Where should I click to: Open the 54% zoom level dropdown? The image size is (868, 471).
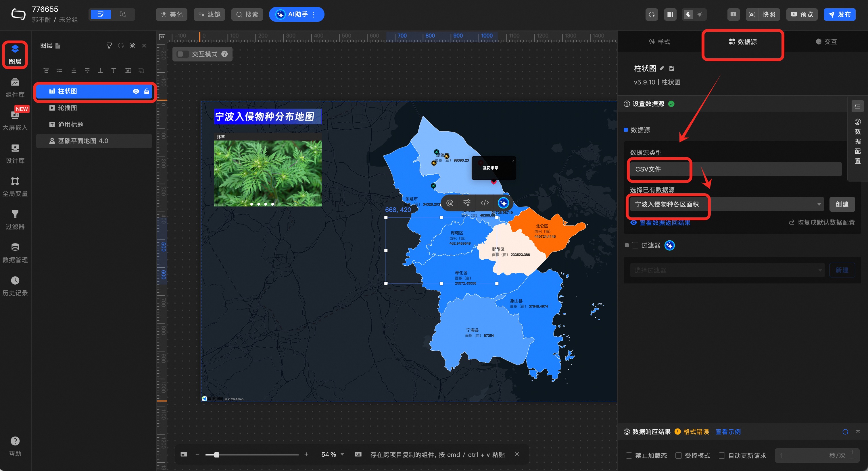pyautogui.click(x=342, y=454)
